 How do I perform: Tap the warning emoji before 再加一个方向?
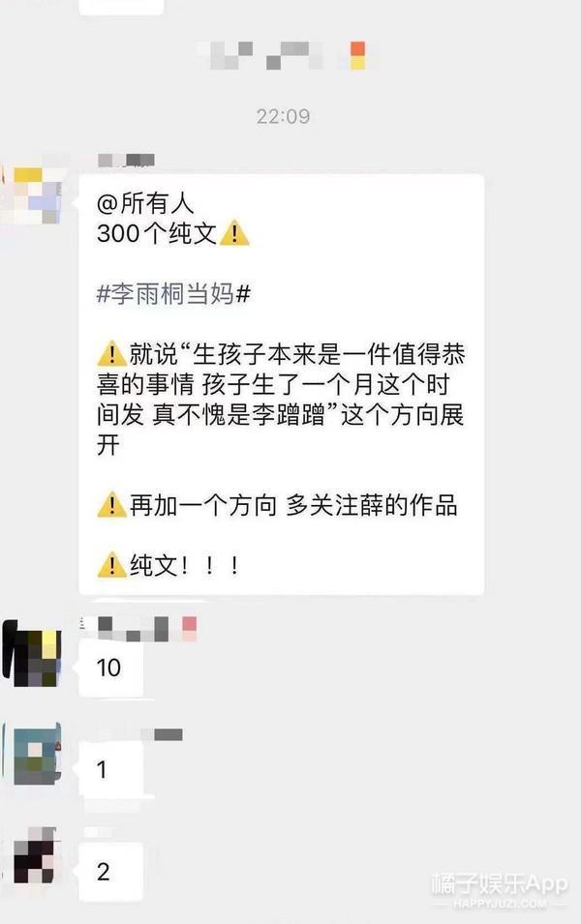(111, 505)
